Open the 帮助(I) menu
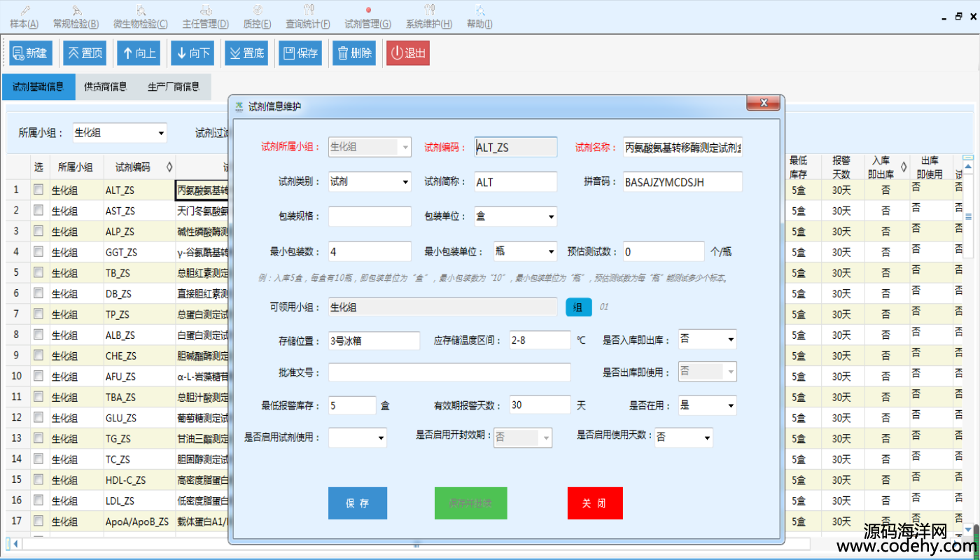Screen dimensions: 980x560 (x=479, y=17)
